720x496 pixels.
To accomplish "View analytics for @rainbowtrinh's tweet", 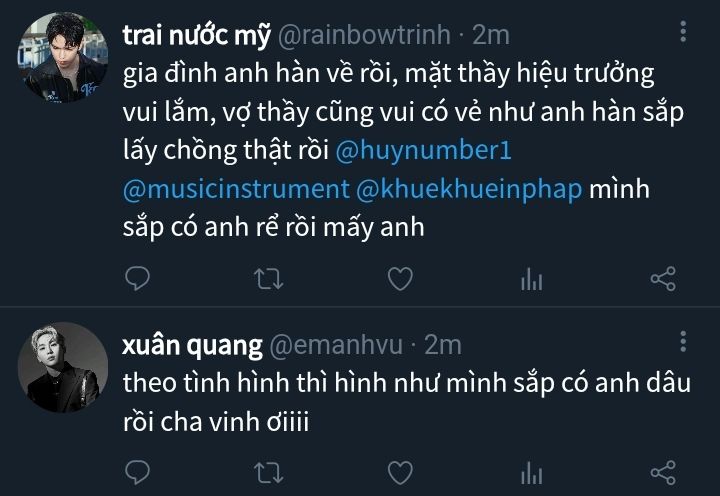I will click(x=532, y=279).
